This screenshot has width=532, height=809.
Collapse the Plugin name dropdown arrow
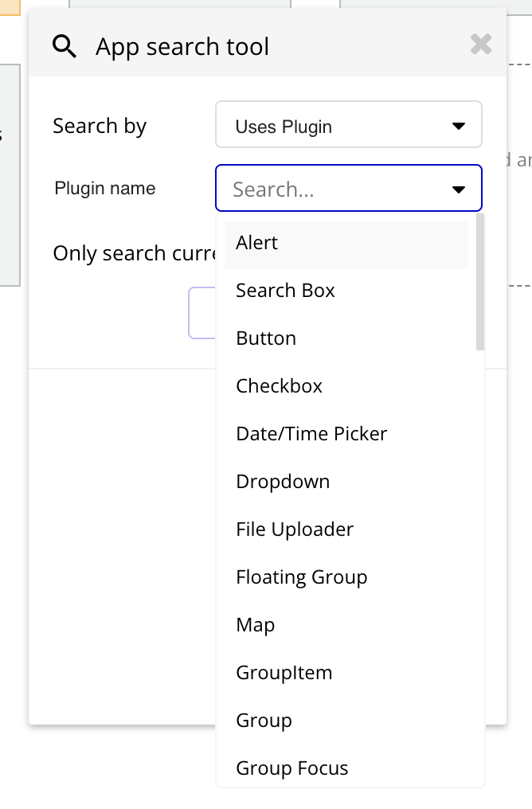pyautogui.click(x=458, y=190)
